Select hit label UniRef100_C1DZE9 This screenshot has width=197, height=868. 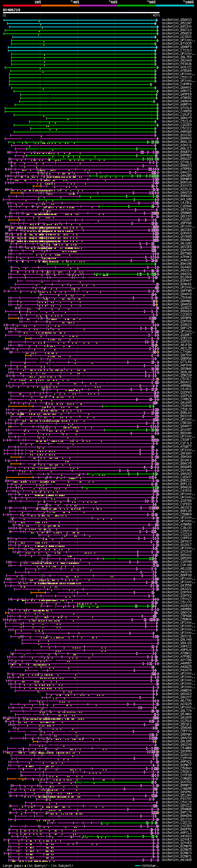pos(177,125)
